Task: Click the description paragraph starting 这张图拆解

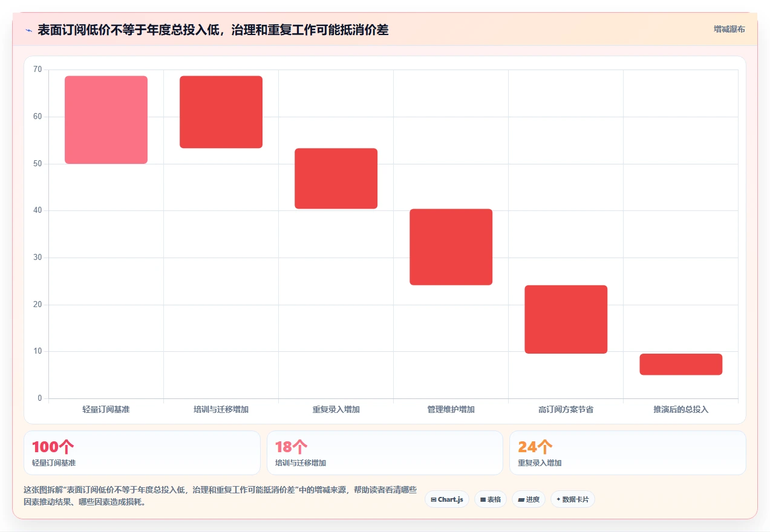Action: click(x=220, y=496)
